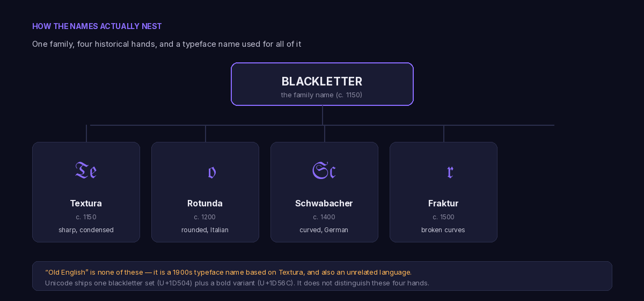Click the Schwabacher card title

coord(324,203)
